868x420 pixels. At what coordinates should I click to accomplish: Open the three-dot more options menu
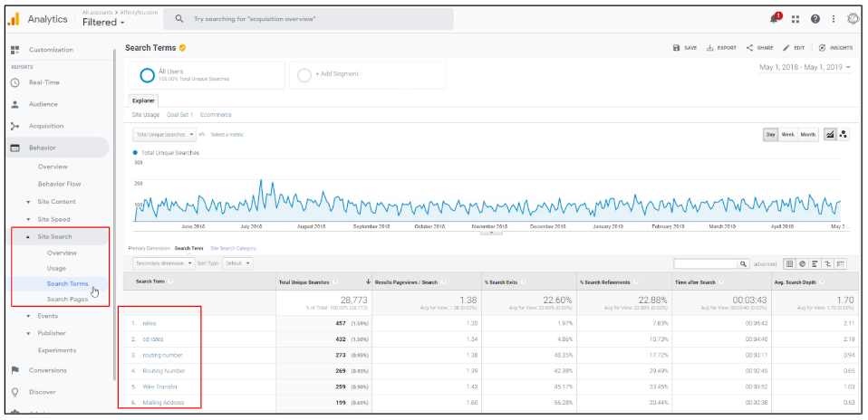(834, 19)
